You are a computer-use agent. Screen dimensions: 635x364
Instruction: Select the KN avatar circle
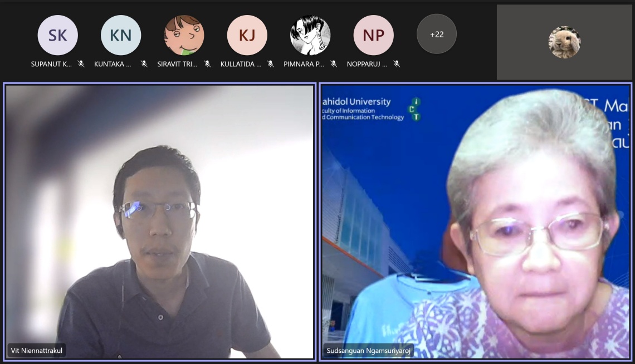[120, 35]
